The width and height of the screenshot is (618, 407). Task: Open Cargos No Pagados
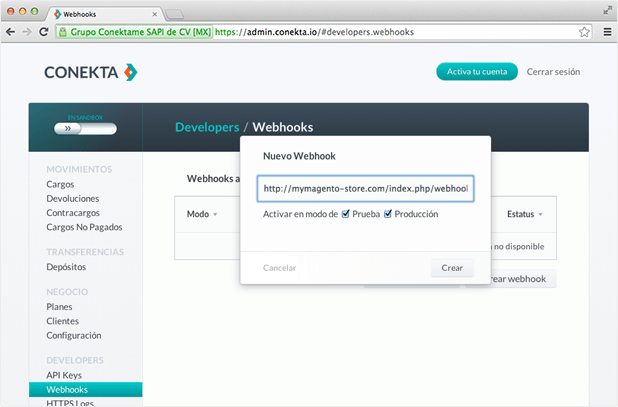(x=84, y=227)
